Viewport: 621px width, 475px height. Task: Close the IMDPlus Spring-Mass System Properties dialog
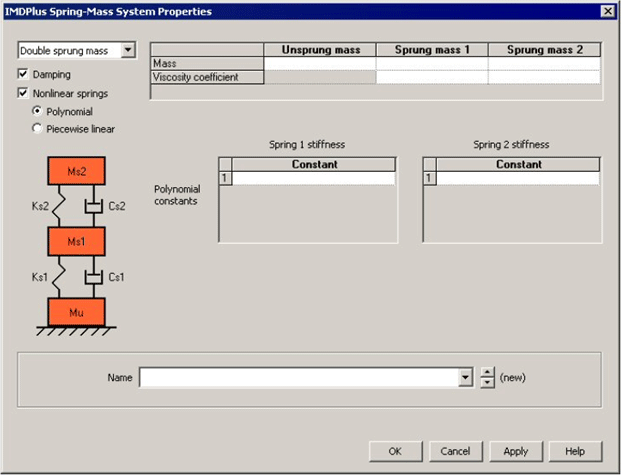608,11
